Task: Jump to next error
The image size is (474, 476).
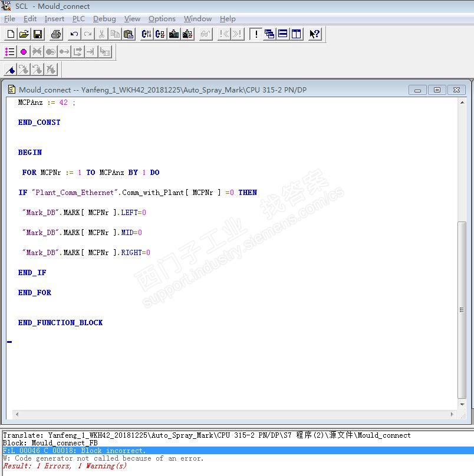Action: [238, 34]
